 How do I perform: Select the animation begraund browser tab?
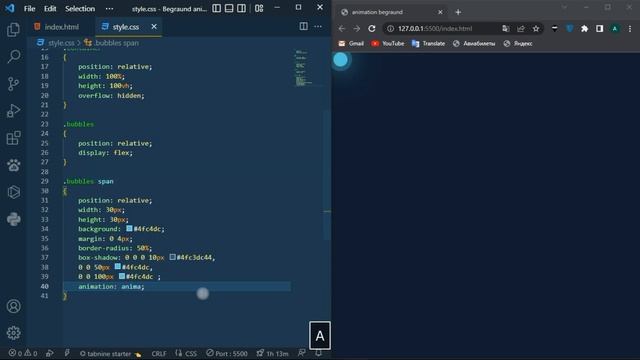coord(392,12)
